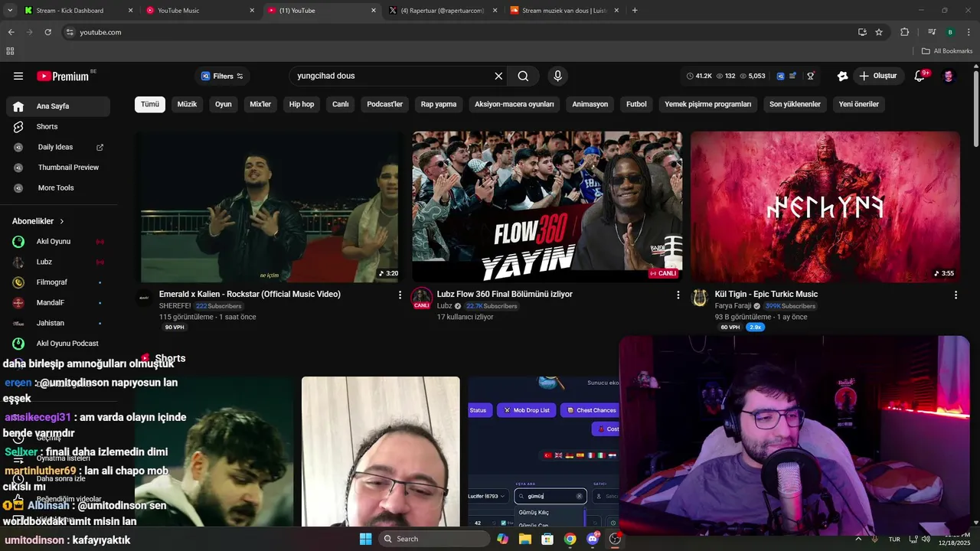Open more options for the Kül Tigin video

955,295
